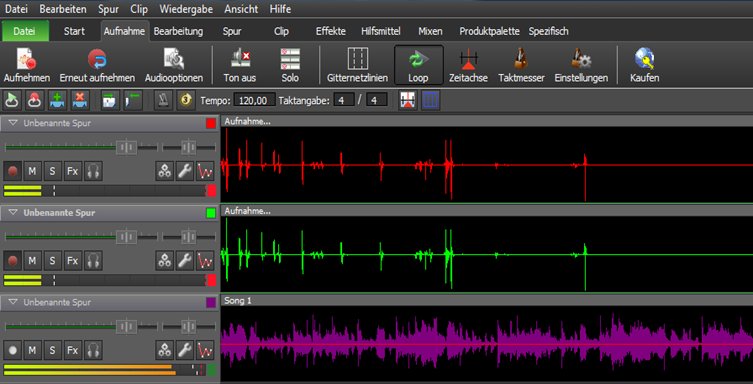Screen dimensions: 753x384
Task: Toggle the Loop button
Action: (x=419, y=65)
